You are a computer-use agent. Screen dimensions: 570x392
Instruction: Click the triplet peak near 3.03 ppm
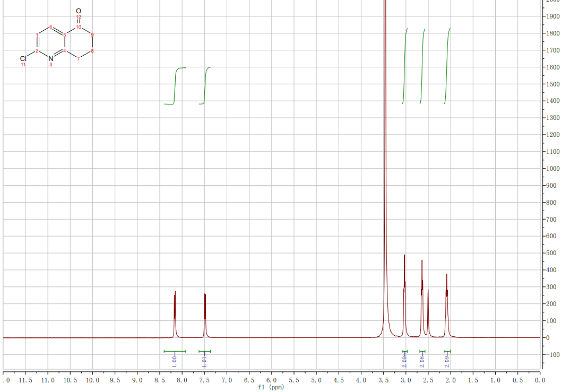click(x=404, y=286)
